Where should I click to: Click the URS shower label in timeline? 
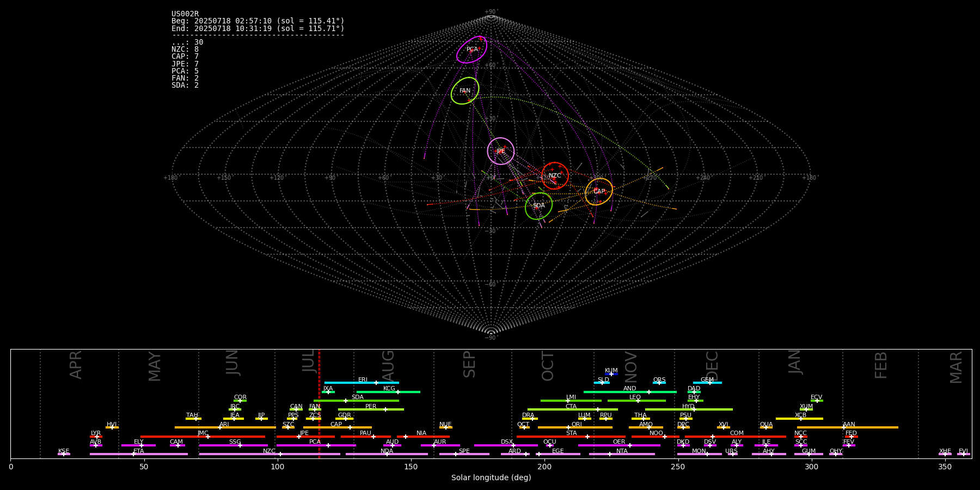pyautogui.click(x=731, y=451)
